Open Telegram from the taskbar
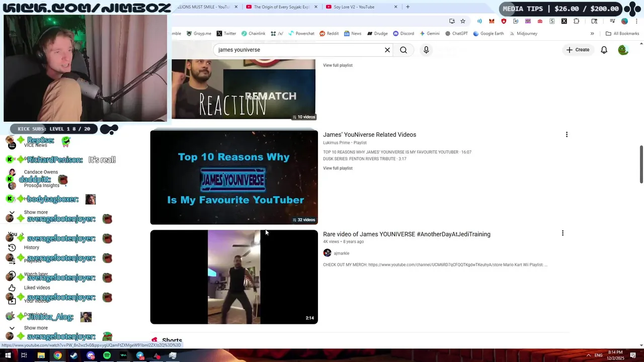The height and width of the screenshot is (362, 644). [x=140, y=355]
